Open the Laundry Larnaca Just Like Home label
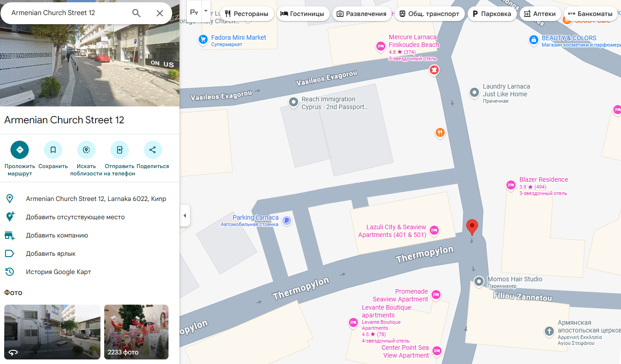Viewport: 621px width, 364px height. tap(506, 90)
